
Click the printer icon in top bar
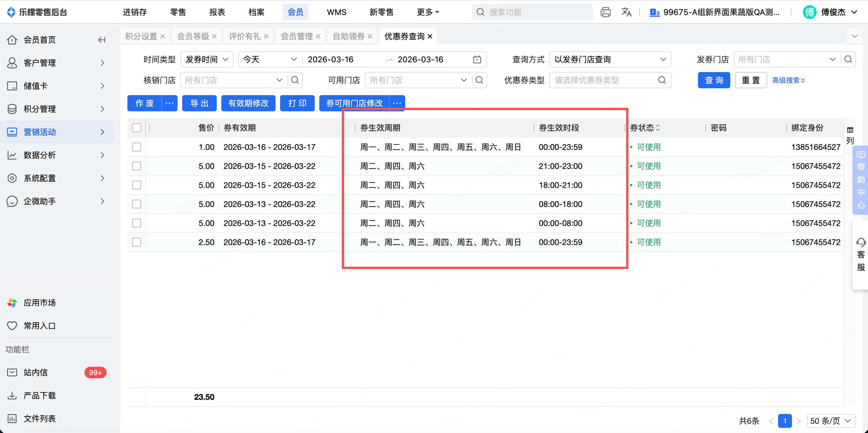tap(605, 12)
